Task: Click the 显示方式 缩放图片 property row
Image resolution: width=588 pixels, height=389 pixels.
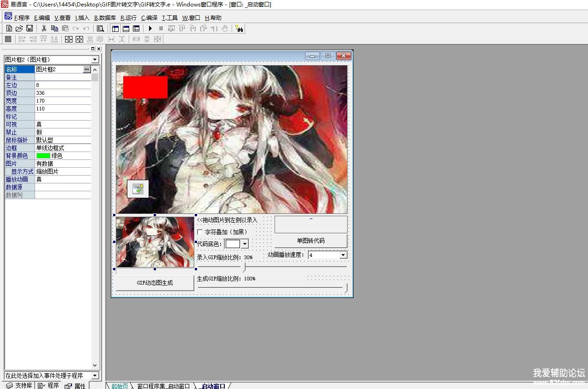Action: [x=48, y=171]
